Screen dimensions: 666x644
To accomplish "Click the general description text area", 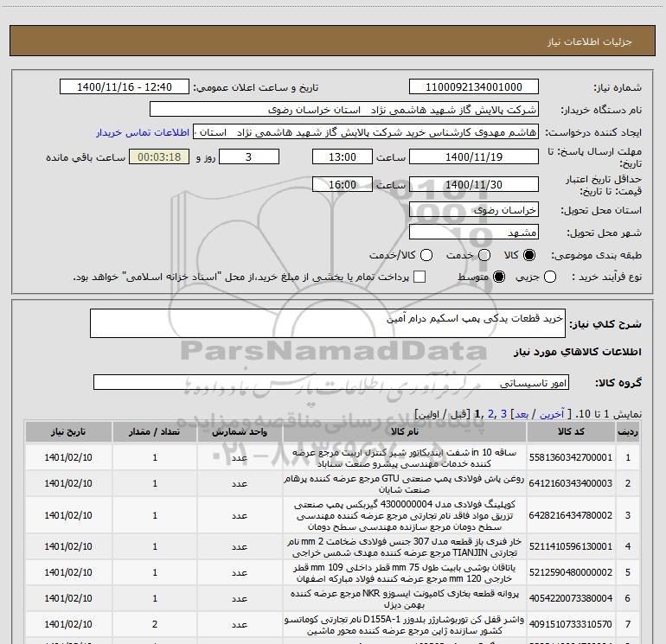I will tap(328, 323).
